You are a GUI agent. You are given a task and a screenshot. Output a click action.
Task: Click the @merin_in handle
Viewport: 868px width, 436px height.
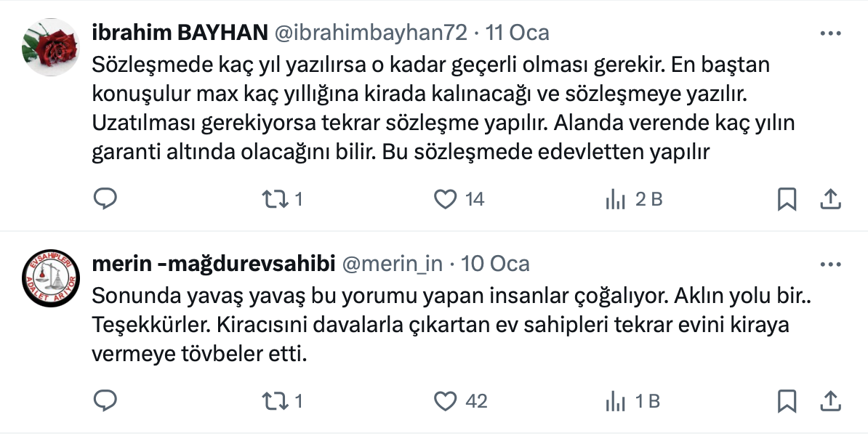click(x=392, y=264)
